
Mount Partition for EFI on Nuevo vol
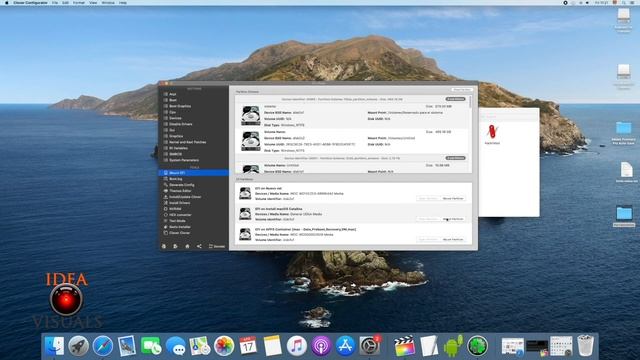click(x=453, y=198)
